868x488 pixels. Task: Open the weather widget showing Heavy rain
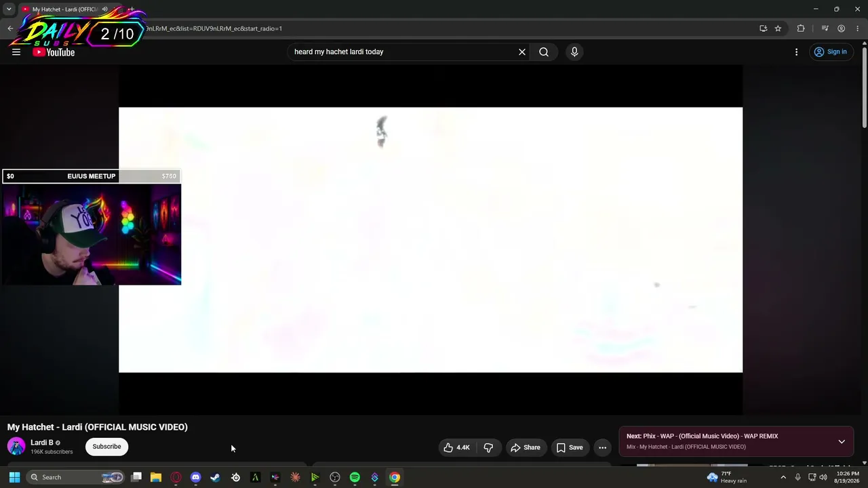[726, 477]
